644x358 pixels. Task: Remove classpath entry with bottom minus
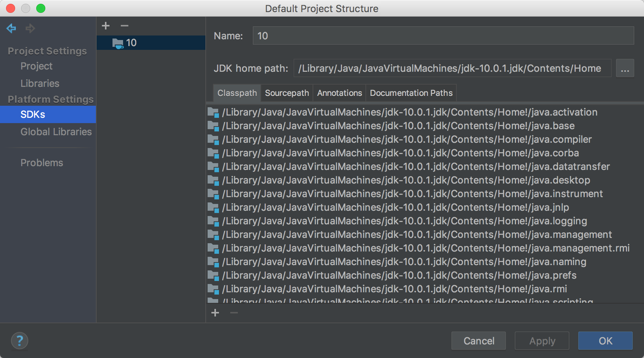[234, 313]
